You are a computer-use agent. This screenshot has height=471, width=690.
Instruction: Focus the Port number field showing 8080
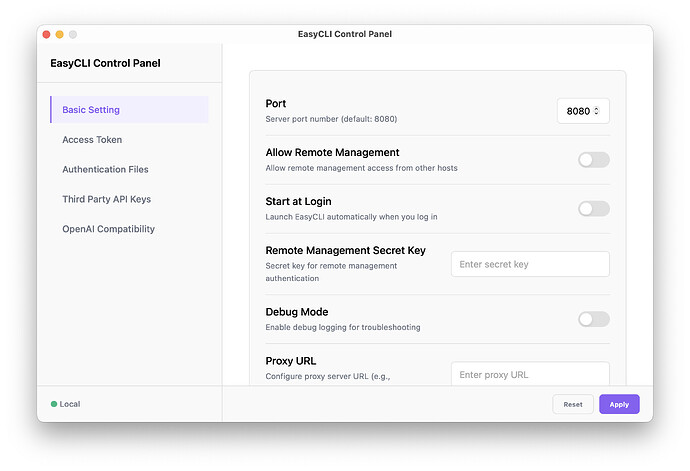pyautogui.click(x=583, y=111)
